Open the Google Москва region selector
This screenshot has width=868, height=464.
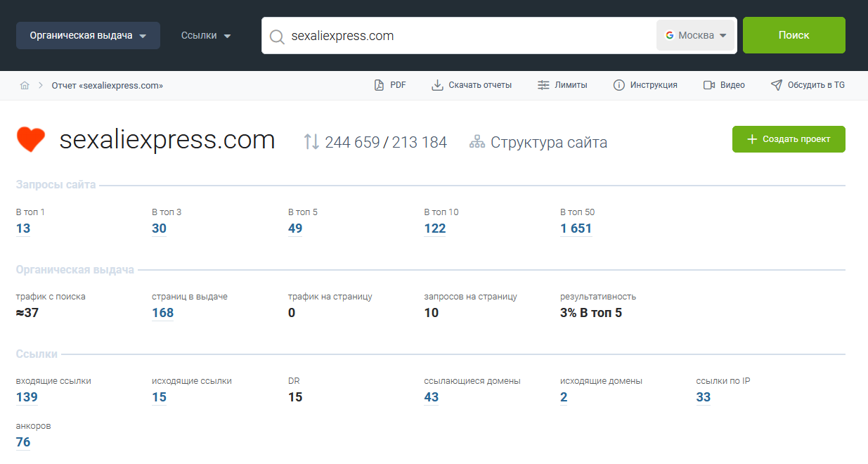click(x=696, y=35)
